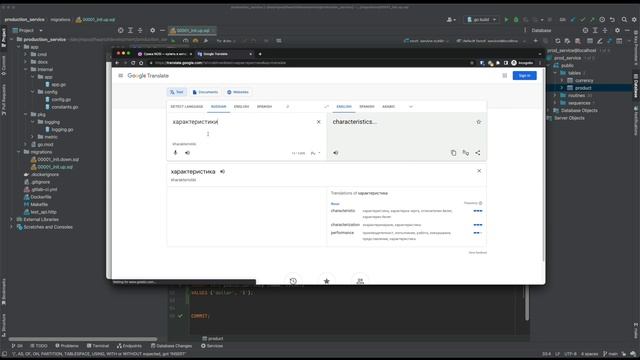Viewport: 640px width, 360px height.
Task: Select Text mode tab in Google Translate
Action: click(177, 92)
